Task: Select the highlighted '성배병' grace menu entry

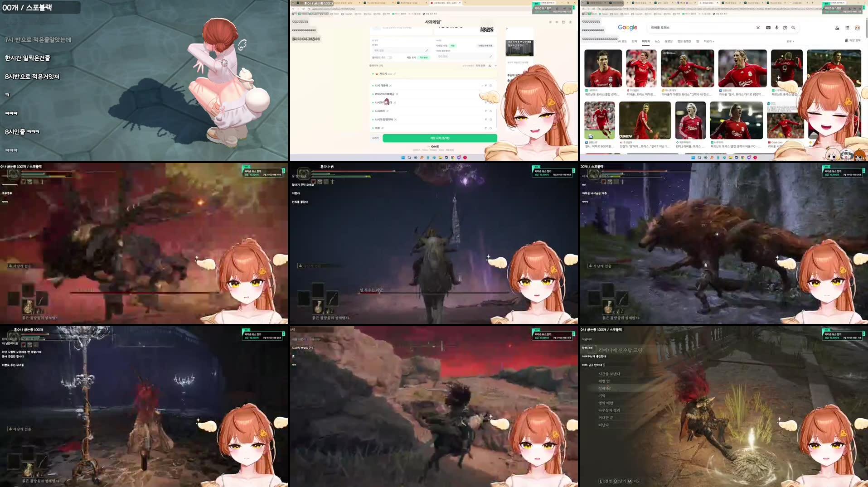Action: [x=604, y=388]
